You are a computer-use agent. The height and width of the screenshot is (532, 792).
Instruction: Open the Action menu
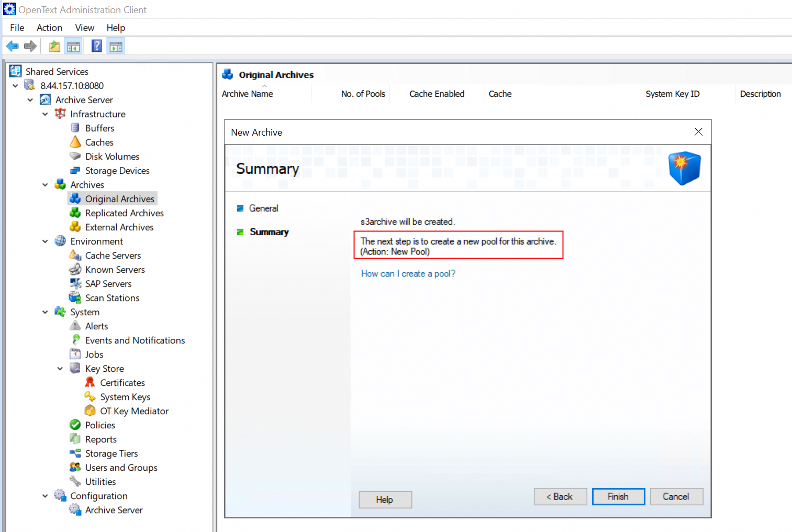point(49,28)
